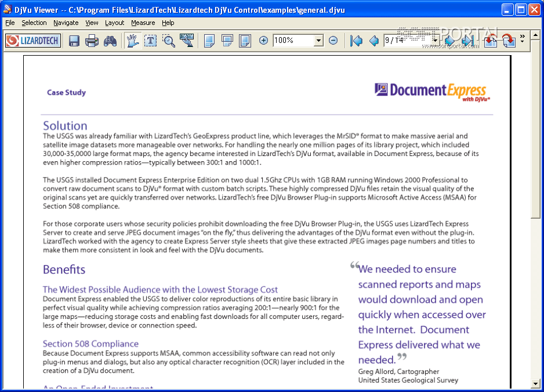544x392 pixels.
Task: Minimize the DjVu Viewer window
Action: tap(507, 9)
